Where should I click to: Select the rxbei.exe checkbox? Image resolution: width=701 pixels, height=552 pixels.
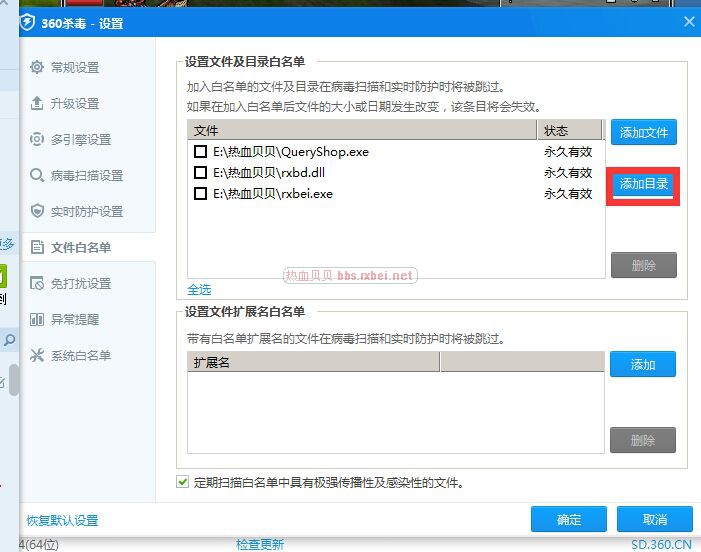point(201,194)
